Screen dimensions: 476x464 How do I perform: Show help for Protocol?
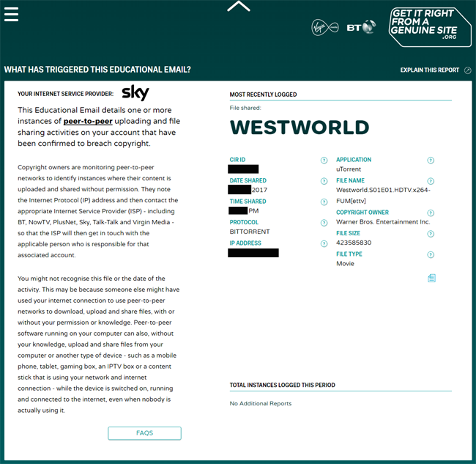click(x=324, y=223)
